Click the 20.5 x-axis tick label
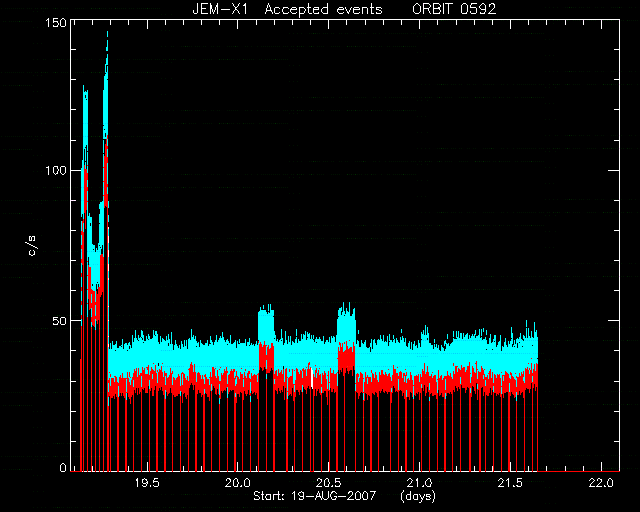 click(329, 483)
